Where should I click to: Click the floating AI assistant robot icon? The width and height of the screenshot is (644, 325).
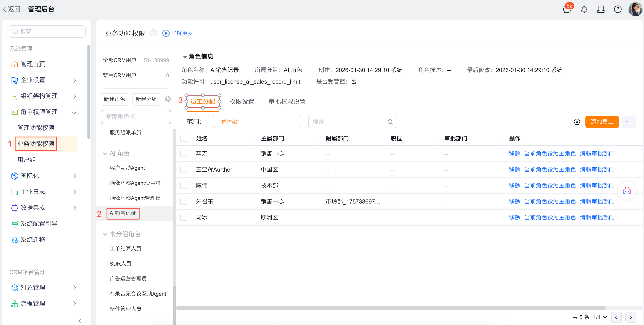(626, 191)
